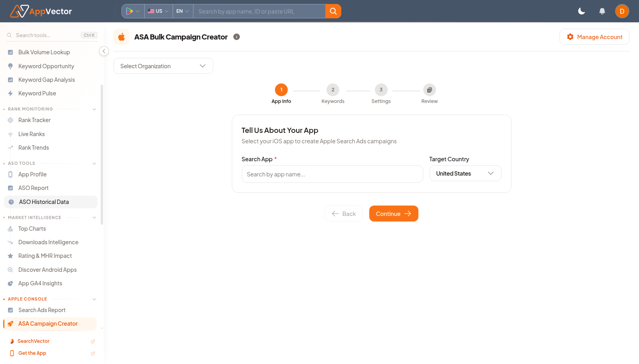Open ASA Campaign Creator
Viewport: 639px width, 364px height.
point(50,324)
